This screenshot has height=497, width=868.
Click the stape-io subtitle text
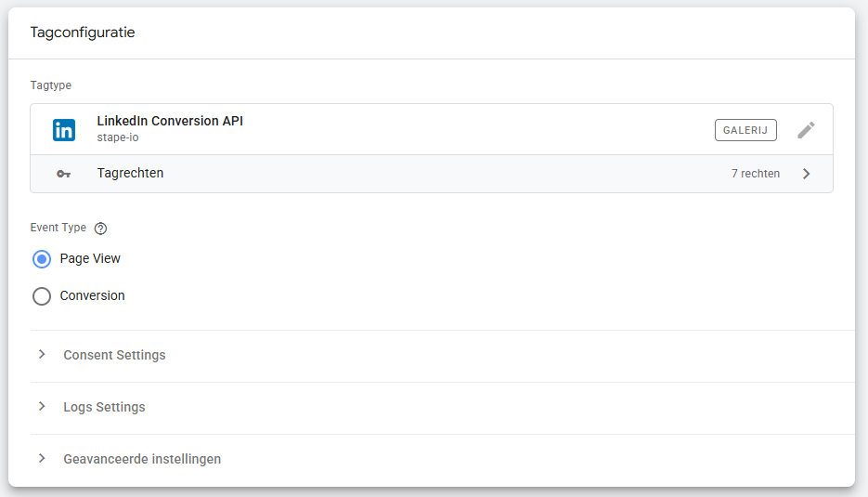118,137
